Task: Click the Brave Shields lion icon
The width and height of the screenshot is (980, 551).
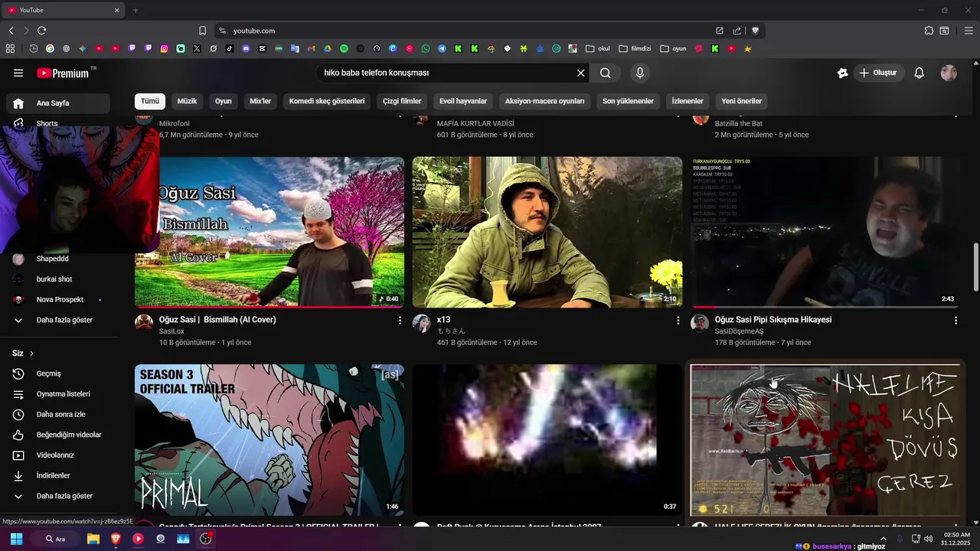Action: pos(755,31)
